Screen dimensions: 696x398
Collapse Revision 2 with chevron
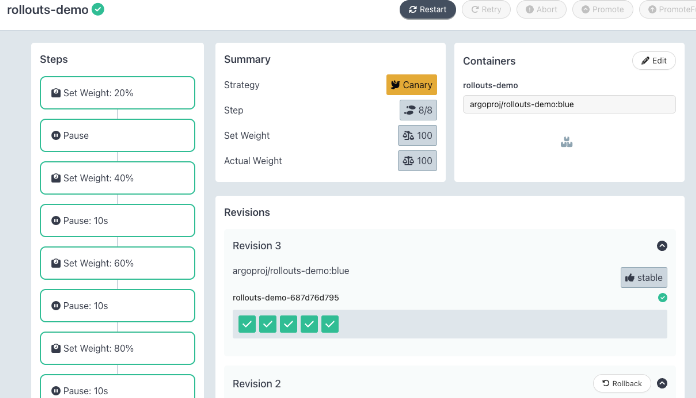click(x=662, y=383)
